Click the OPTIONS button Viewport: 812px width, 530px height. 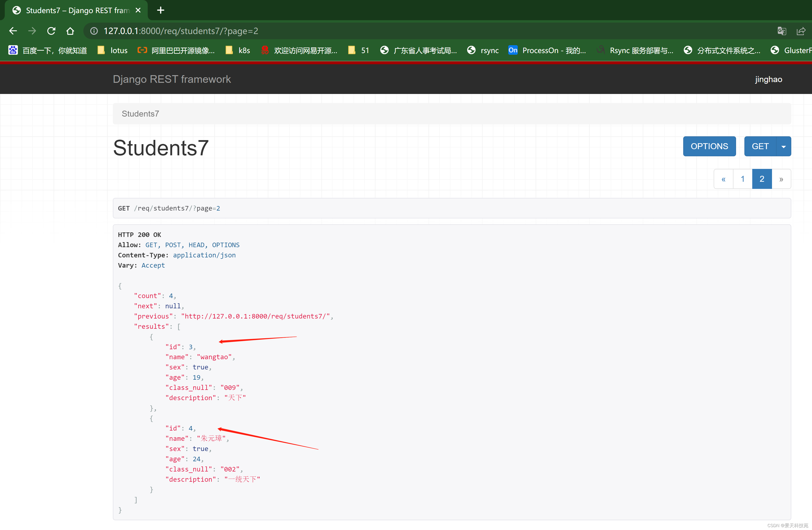pyautogui.click(x=709, y=146)
